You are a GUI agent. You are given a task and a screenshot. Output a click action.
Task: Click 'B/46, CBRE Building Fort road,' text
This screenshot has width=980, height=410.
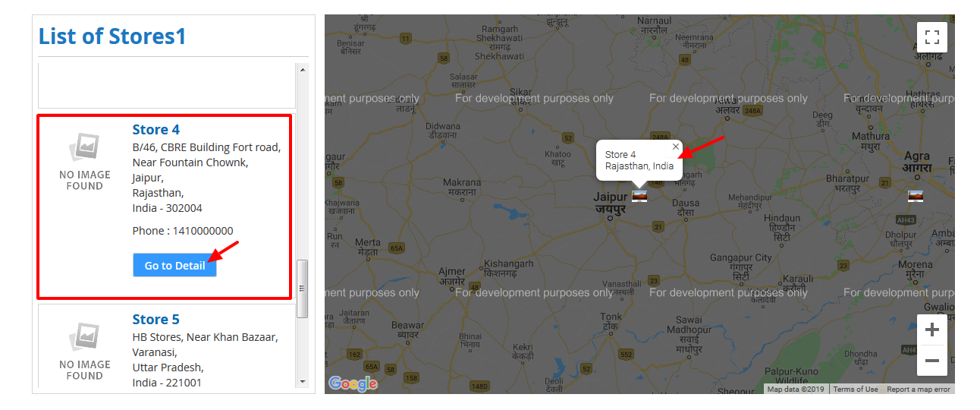[x=207, y=147]
